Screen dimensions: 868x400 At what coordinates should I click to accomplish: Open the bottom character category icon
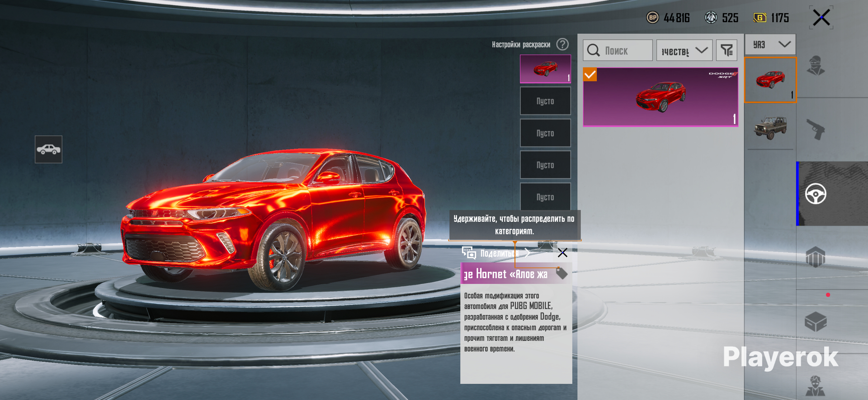click(x=816, y=386)
